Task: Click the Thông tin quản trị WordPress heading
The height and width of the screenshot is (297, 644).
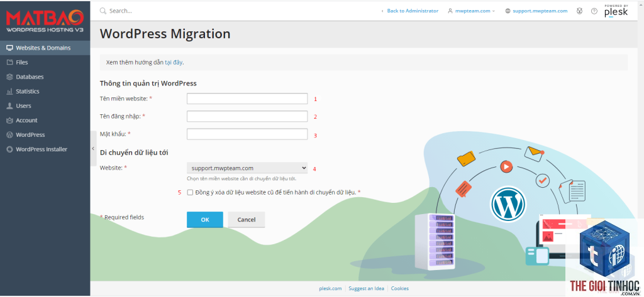Action: coord(148,84)
